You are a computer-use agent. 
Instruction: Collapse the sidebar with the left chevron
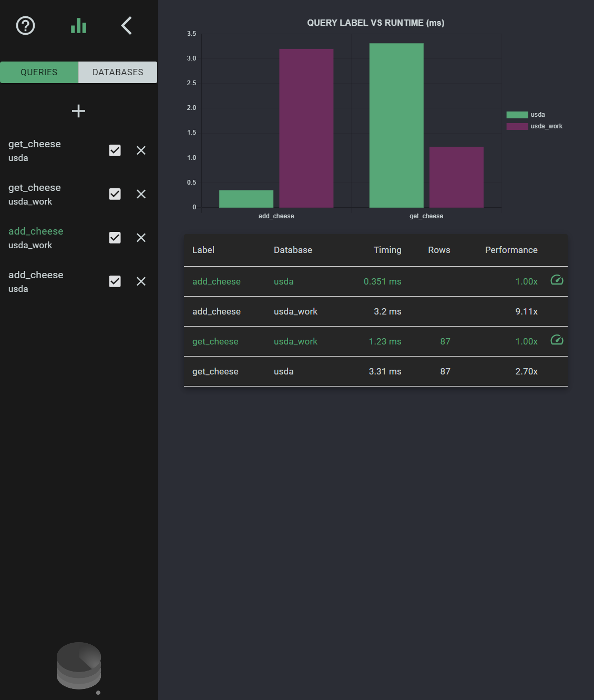point(127,25)
